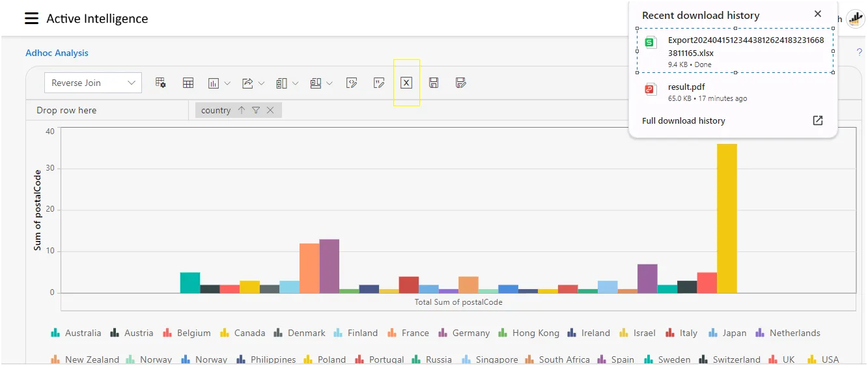Image resolution: width=868 pixels, height=366 pixels.
Task: Click the Sum of postalCode axis title
Action: pos(38,210)
